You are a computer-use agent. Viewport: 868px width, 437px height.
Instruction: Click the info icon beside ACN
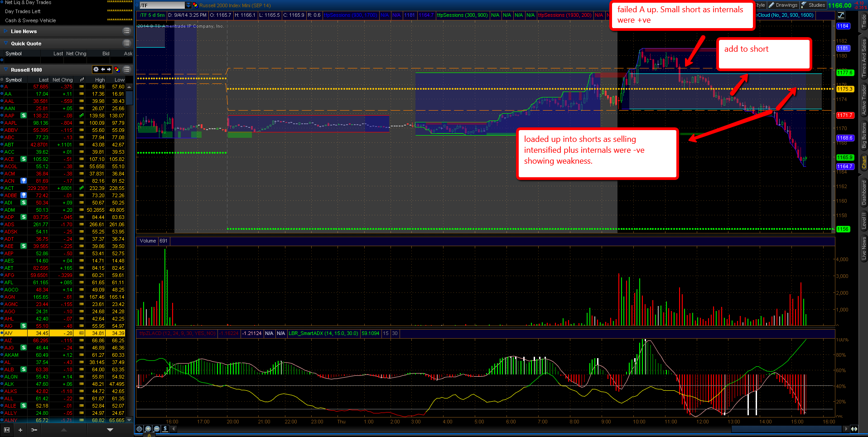(x=24, y=181)
